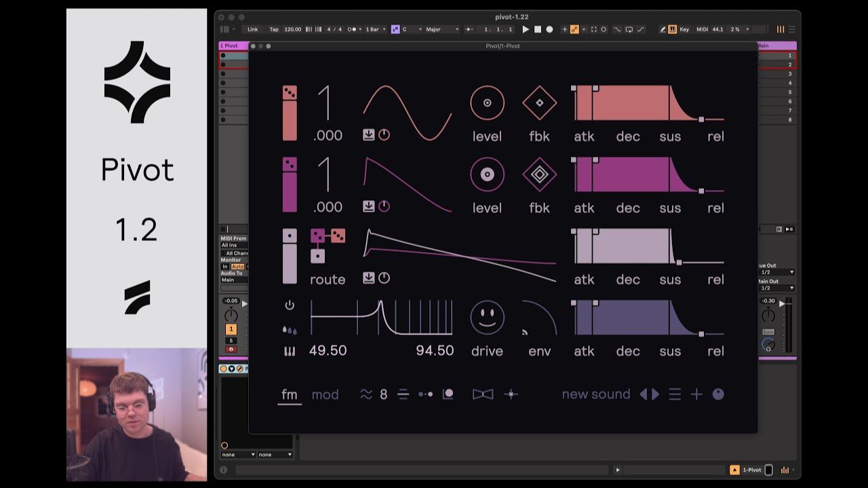
Task: Toggle the filter power button
Action: click(290, 305)
